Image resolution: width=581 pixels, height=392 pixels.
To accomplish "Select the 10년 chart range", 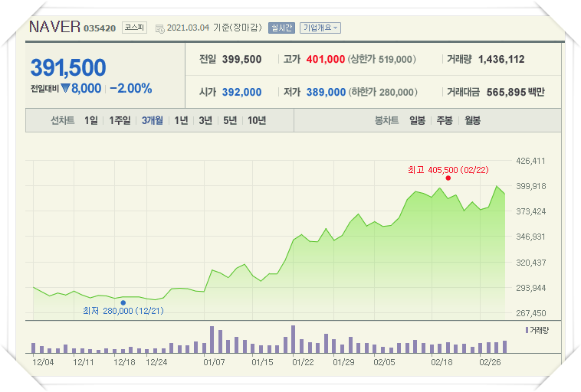I will point(257,120).
